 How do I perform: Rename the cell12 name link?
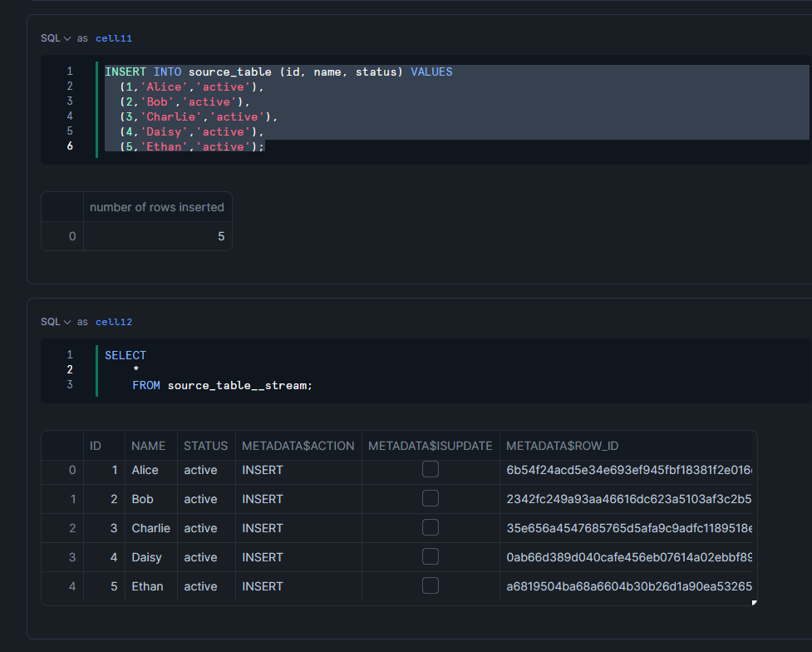click(x=113, y=322)
